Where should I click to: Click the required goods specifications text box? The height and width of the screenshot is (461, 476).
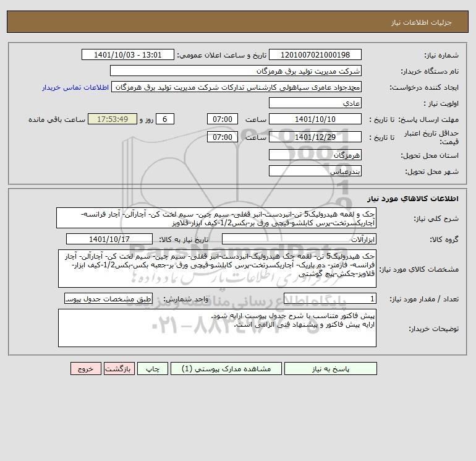(x=217, y=269)
